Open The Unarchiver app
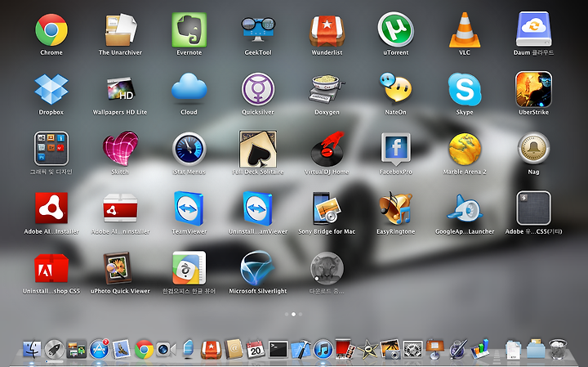Viewport: 588px width, 367px height. (x=120, y=30)
